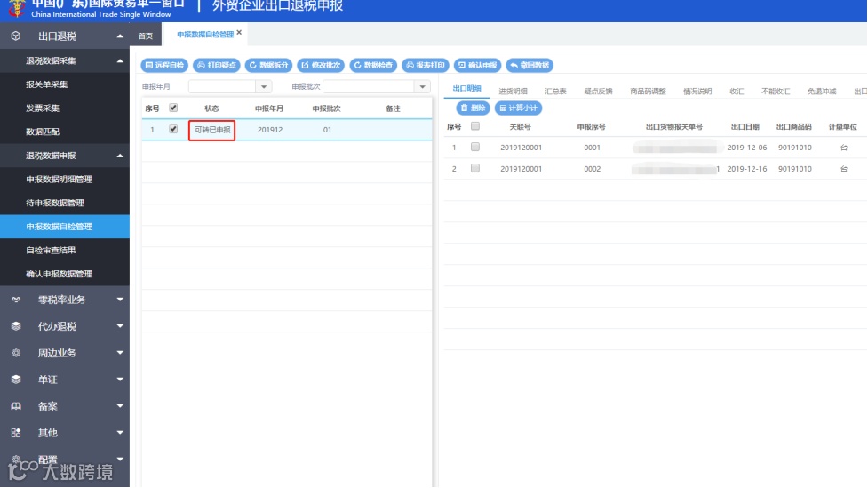Check the box for 申报序号 0002 row
This screenshot has width=868, height=488.
pos(475,168)
